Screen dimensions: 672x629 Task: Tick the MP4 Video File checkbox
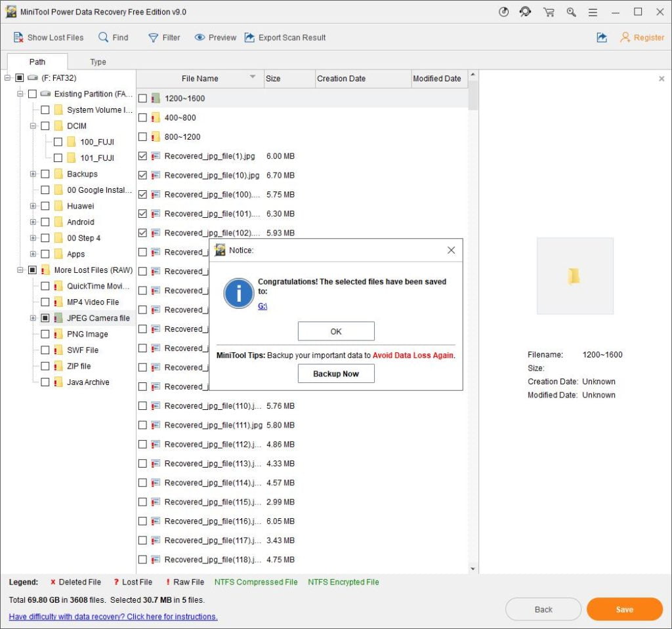point(45,302)
